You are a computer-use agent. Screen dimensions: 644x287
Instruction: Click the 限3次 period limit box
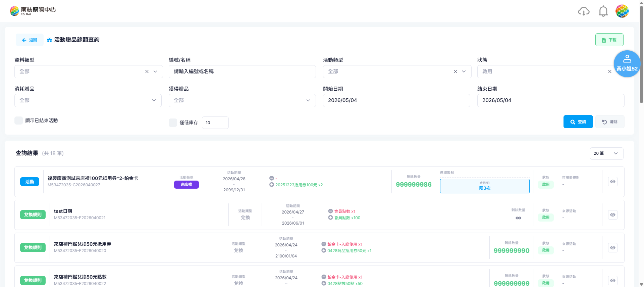[485, 186]
